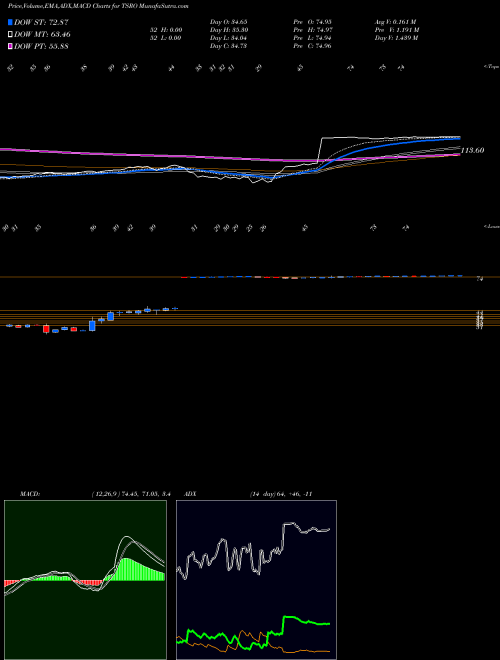
Task: Click the 'Avg V' average volume value
Action: 396,21
